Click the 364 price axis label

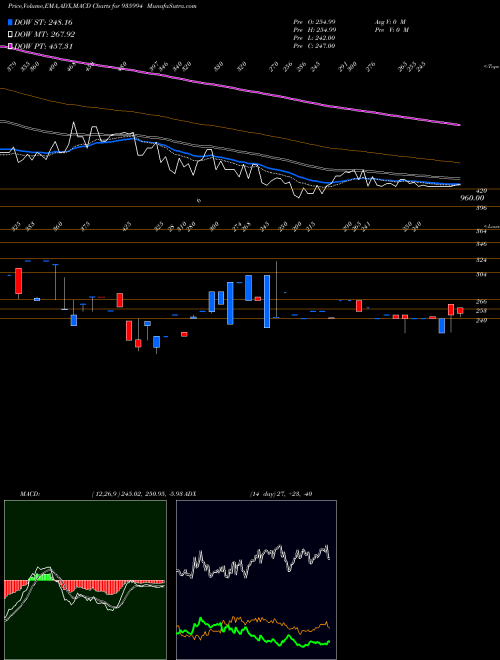tap(481, 231)
